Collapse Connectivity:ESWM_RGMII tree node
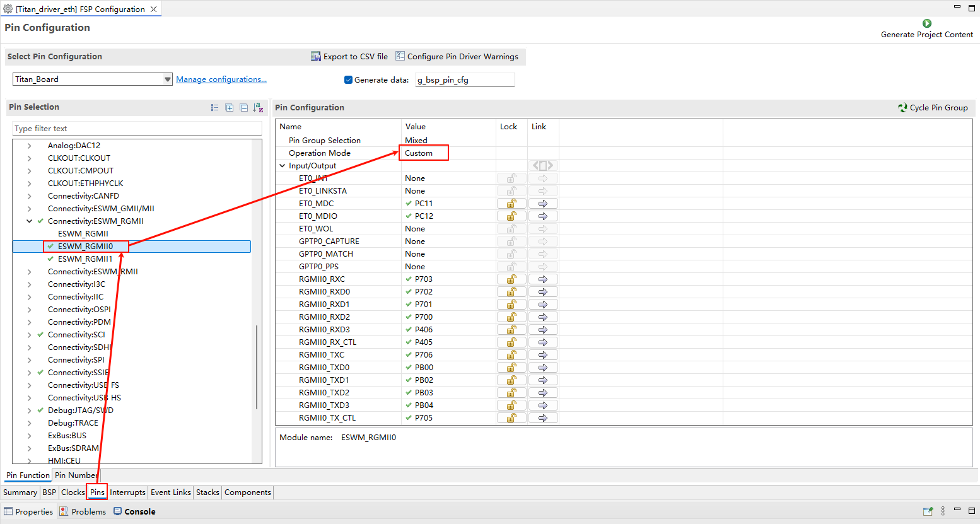 pyautogui.click(x=29, y=221)
